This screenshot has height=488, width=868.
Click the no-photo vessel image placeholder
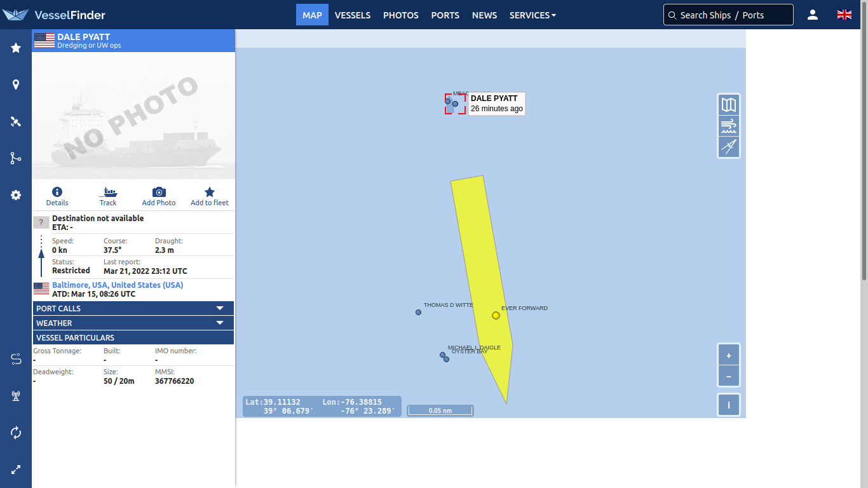pyautogui.click(x=133, y=116)
